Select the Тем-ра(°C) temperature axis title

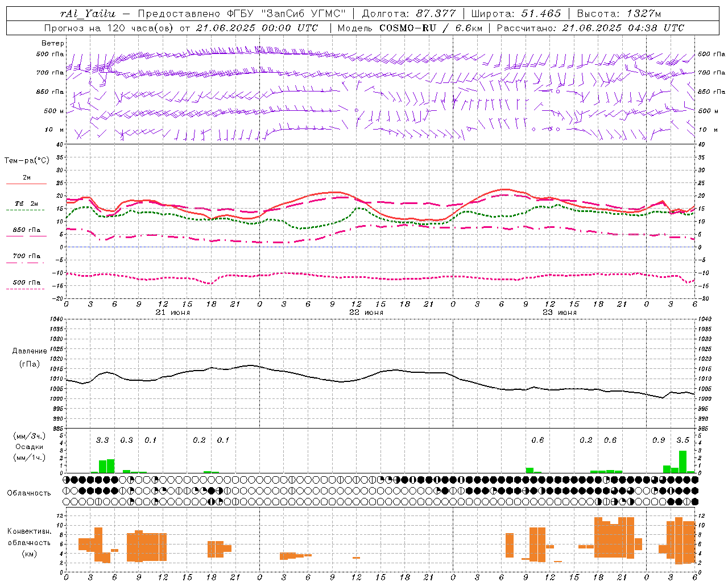[x=27, y=161]
